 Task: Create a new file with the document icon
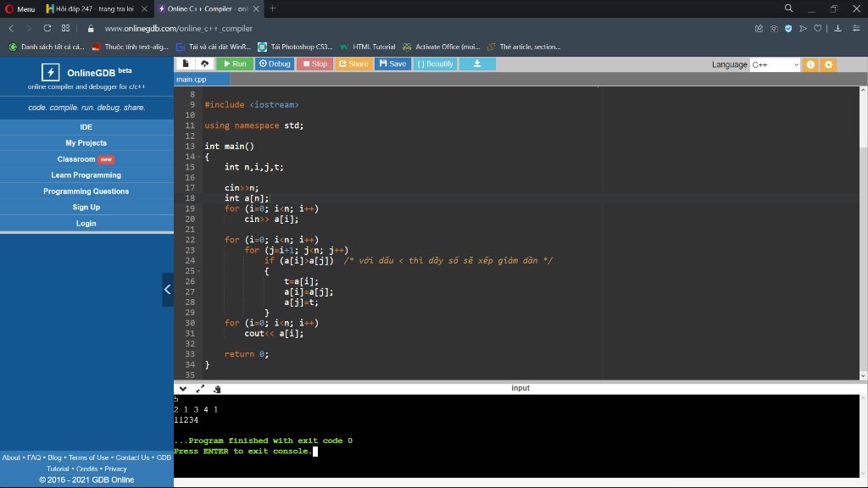tap(186, 64)
